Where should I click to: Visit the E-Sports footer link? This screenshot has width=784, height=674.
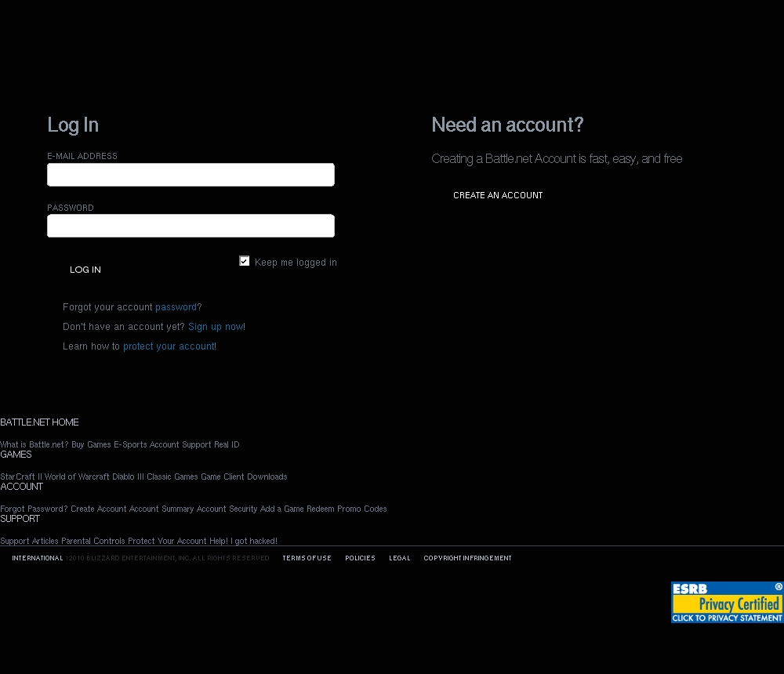click(x=130, y=444)
